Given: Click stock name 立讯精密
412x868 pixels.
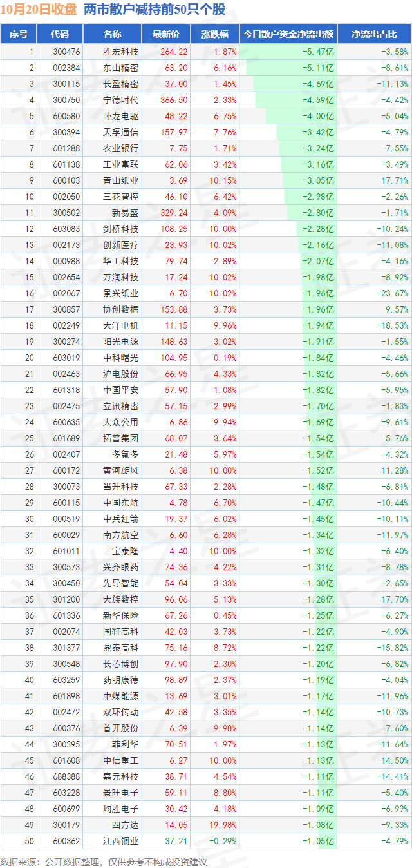Looking at the screenshot, I should pyautogui.click(x=120, y=406).
